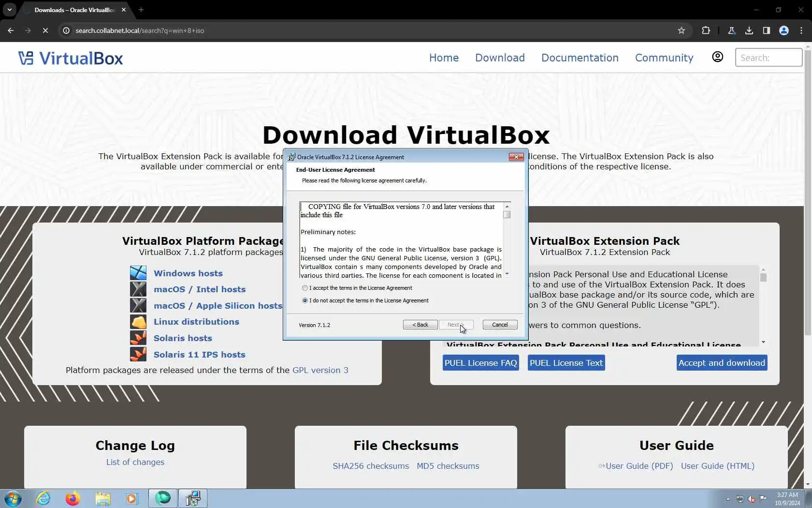
Task: Switch to the VirtualBox installer taskbar button
Action: click(x=193, y=498)
